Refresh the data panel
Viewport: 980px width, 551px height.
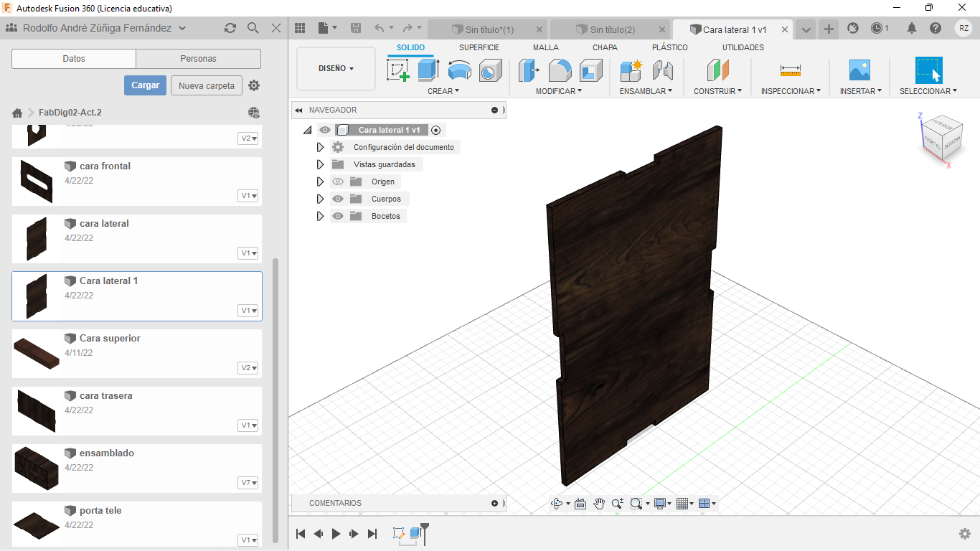[x=230, y=28]
